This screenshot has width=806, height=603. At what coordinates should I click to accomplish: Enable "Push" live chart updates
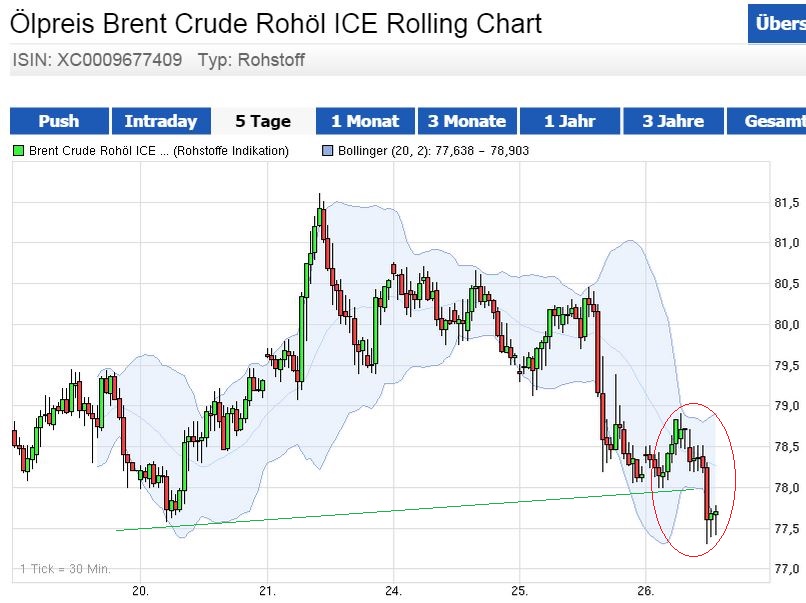click(x=59, y=121)
